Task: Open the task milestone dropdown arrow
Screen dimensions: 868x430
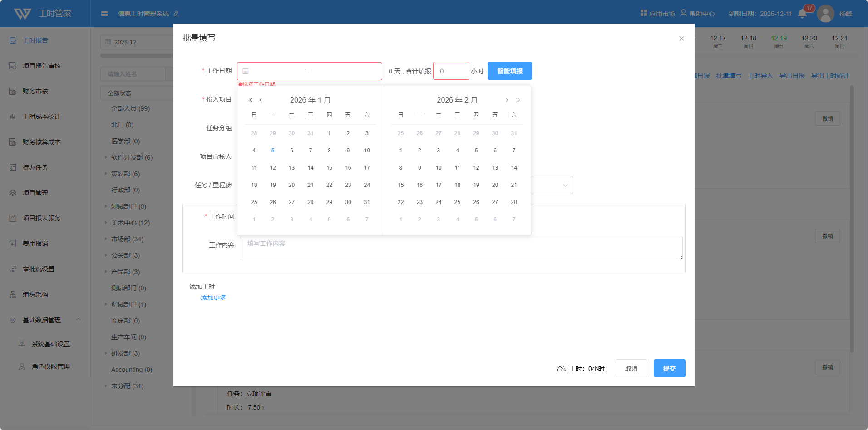Action: 565,185
